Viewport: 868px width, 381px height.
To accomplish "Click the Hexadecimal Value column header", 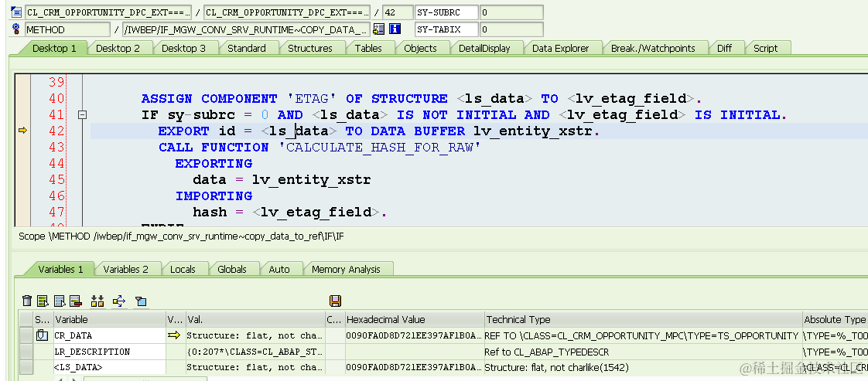I will 414,319.
